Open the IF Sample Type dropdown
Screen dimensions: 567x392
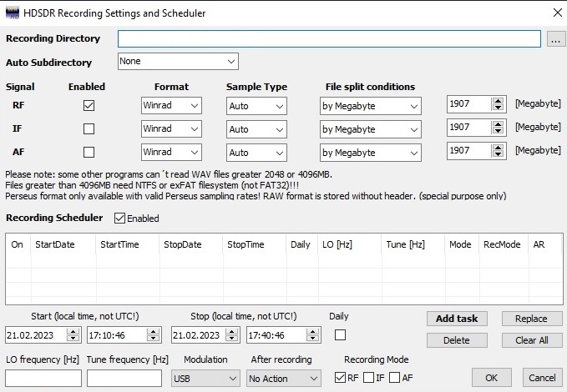click(x=256, y=129)
